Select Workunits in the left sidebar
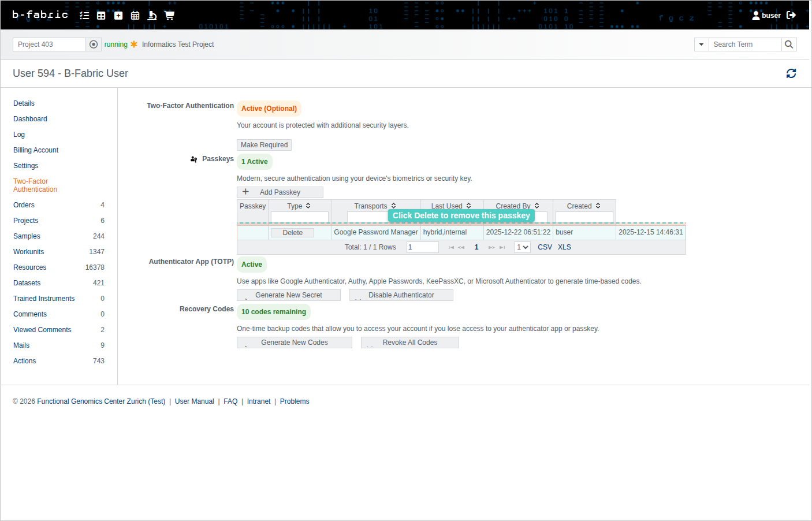Image resolution: width=812 pixels, height=521 pixels. coord(29,252)
